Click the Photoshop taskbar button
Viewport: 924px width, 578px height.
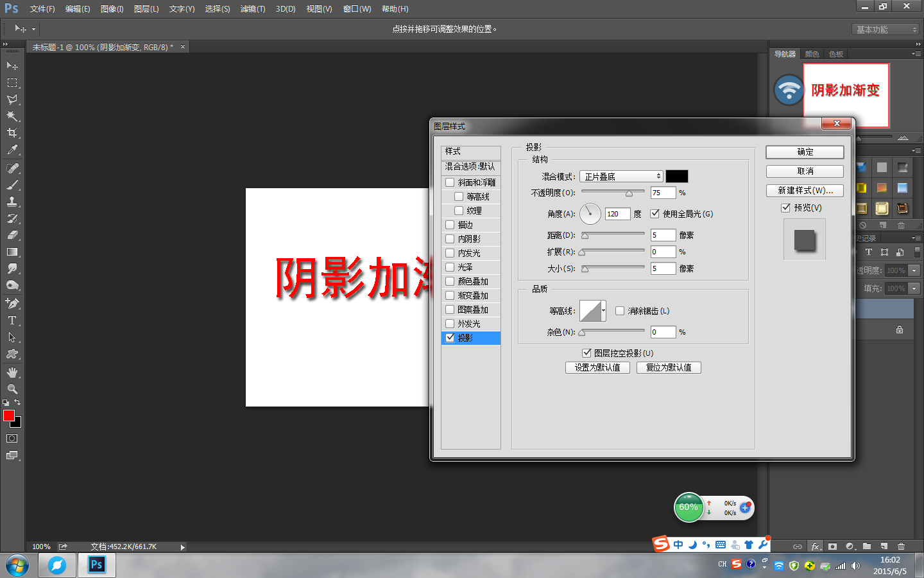point(96,565)
